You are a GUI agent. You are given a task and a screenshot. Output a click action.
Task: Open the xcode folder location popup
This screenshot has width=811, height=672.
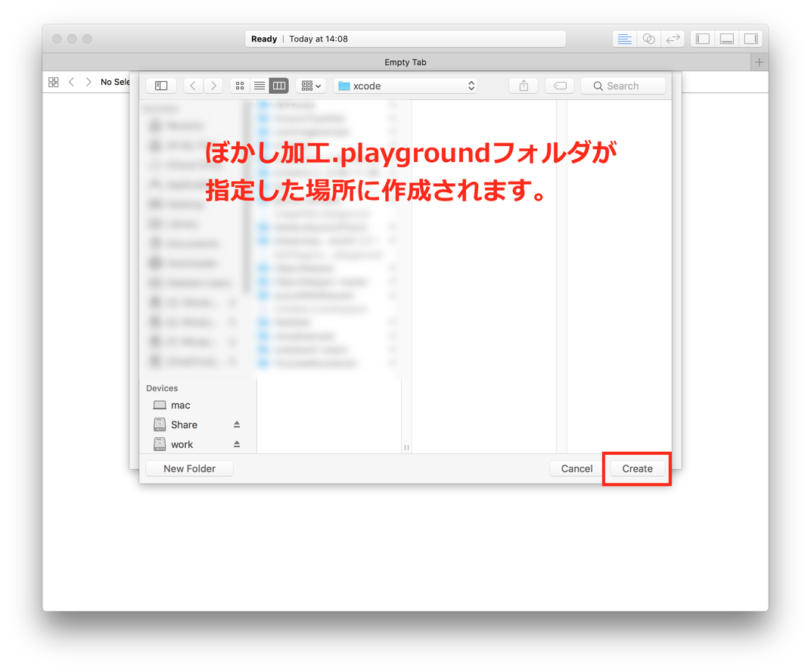[x=405, y=86]
